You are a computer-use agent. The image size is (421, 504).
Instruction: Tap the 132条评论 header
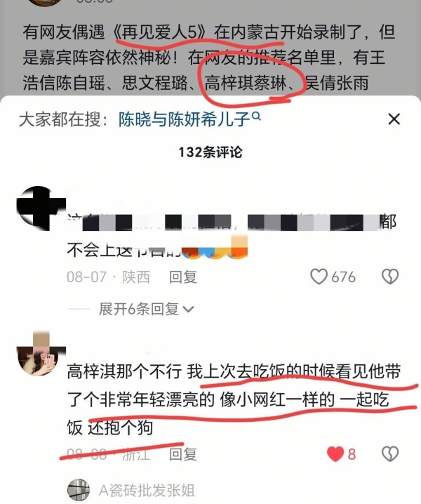click(x=210, y=152)
